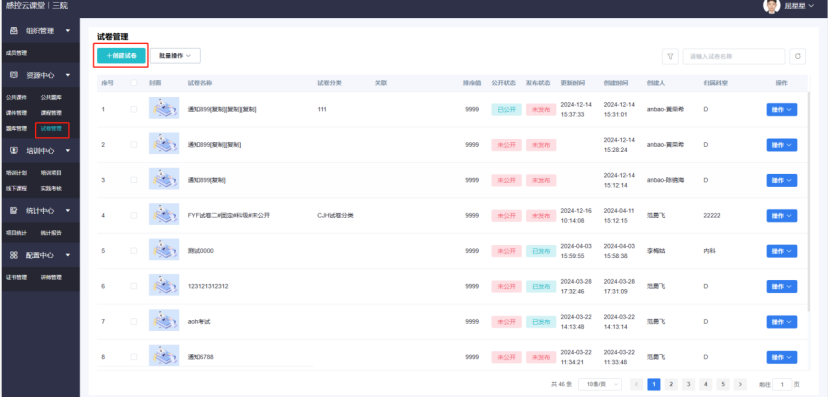Go to page 5
Image resolution: width=828 pixels, height=397 pixels.
(x=723, y=384)
